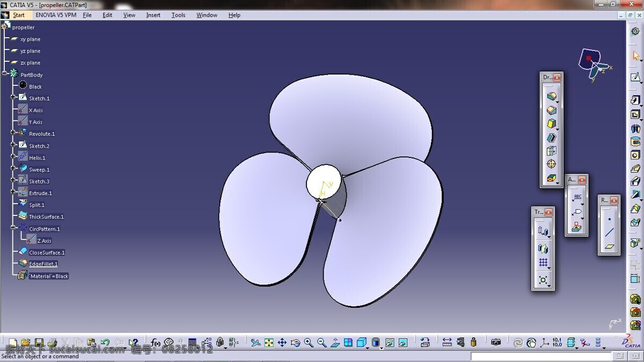644x362 pixels.
Task: Expand the Sweep.1 node
Action: coord(13,169)
